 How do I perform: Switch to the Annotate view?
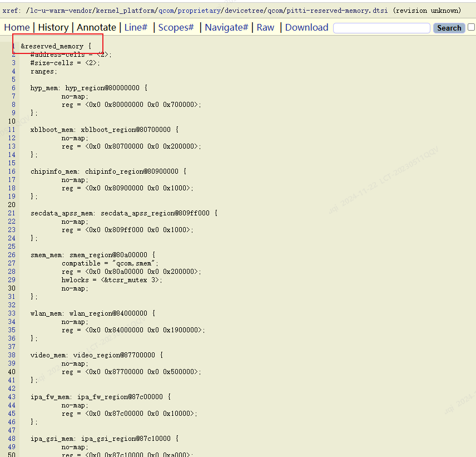pos(96,27)
